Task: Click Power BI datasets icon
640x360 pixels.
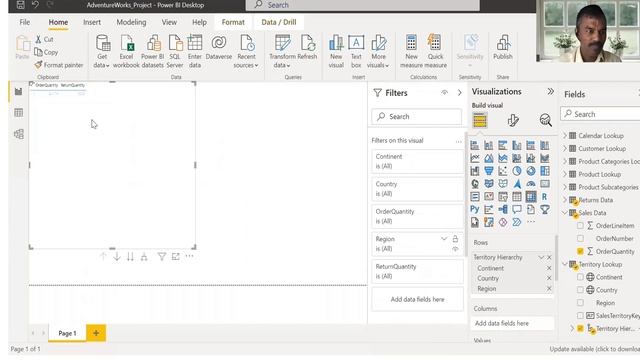Action: click(153, 43)
